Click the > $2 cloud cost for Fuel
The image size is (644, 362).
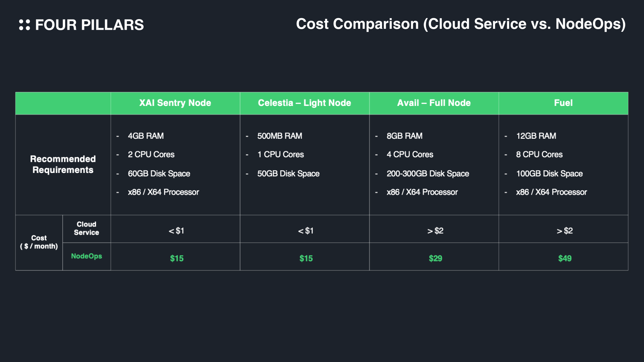click(x=565, y=231)
